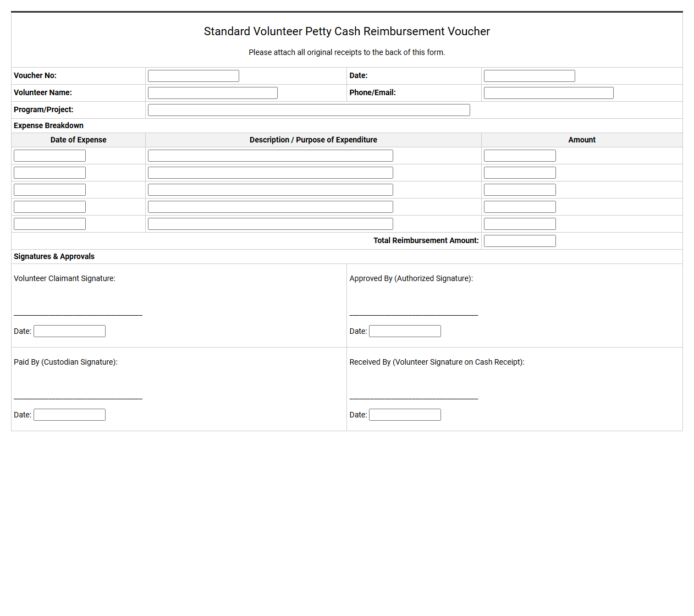This screenshot has height=616, width=694.
Task: Focus fourth row Description of Expenditure field
Action: (271, 207)
